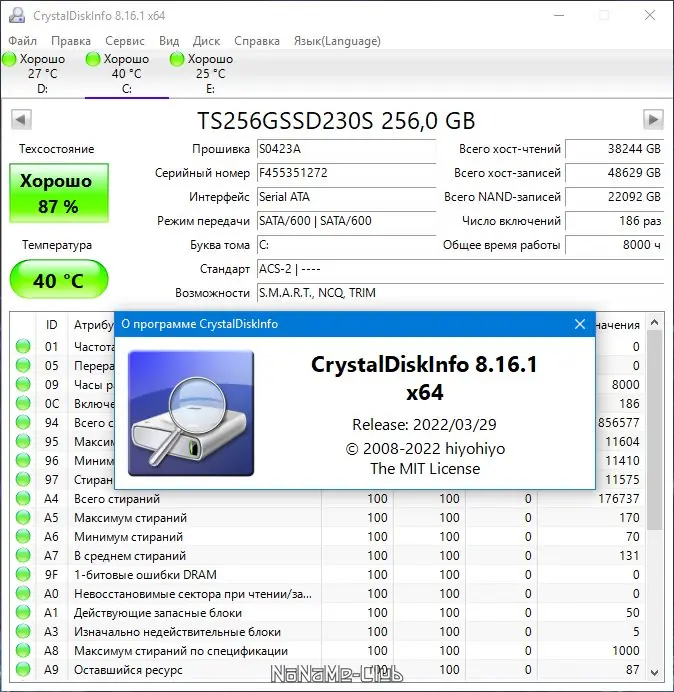Viewport: 674px width, 692px height.
Task: Click the power-on count value 186 раз
Action: 614,221
